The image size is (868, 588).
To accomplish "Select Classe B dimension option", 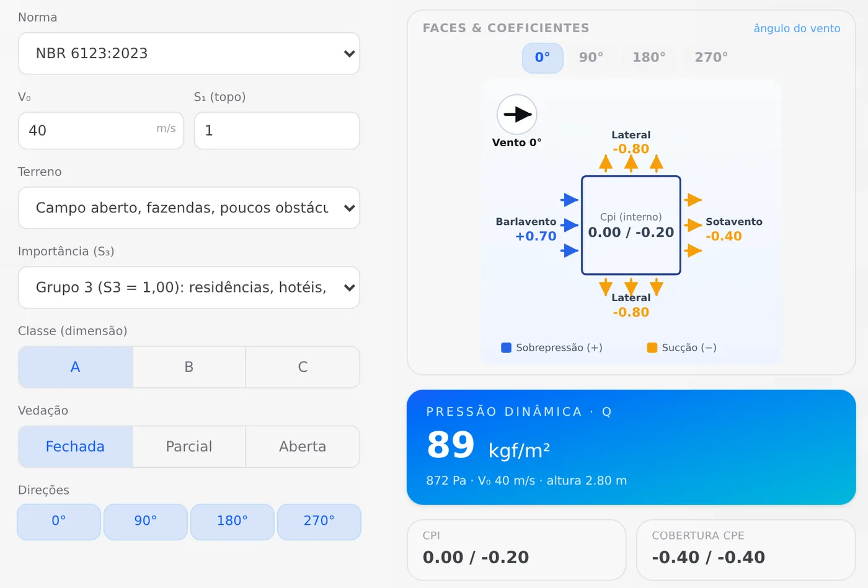I will 189,367.
